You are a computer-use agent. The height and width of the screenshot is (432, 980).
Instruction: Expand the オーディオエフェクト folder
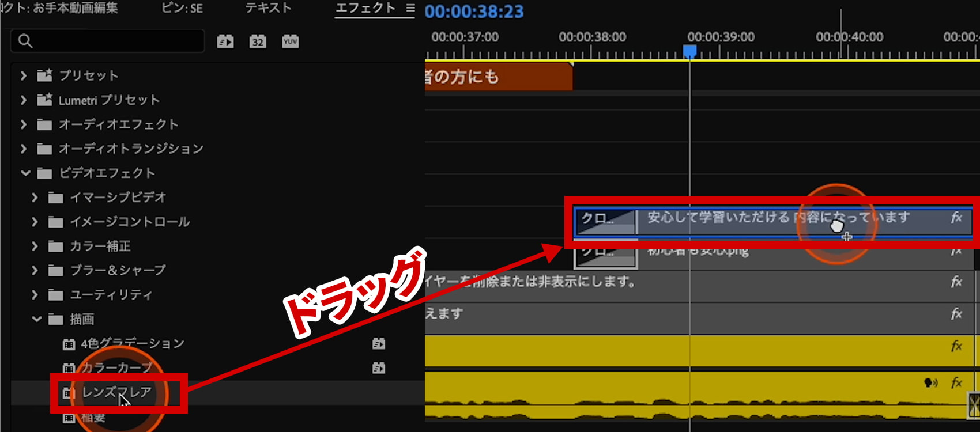pos(23,124)
